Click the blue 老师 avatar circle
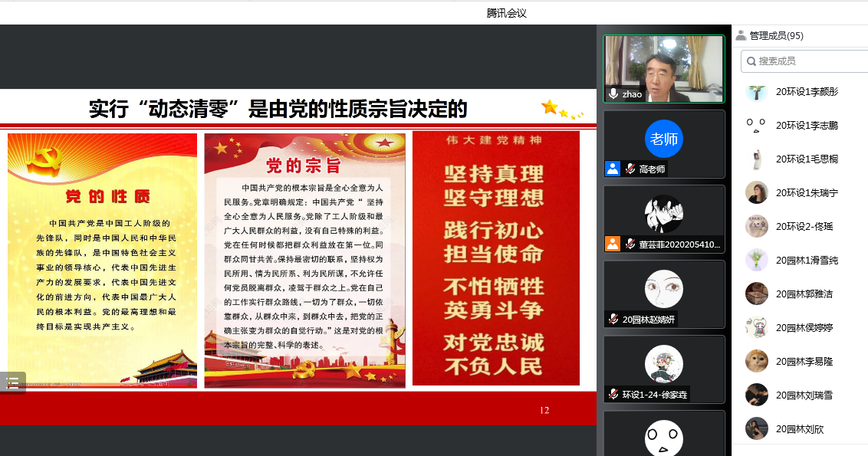The height and width of the screenshot is (456, 868). [x=663, y=139]
